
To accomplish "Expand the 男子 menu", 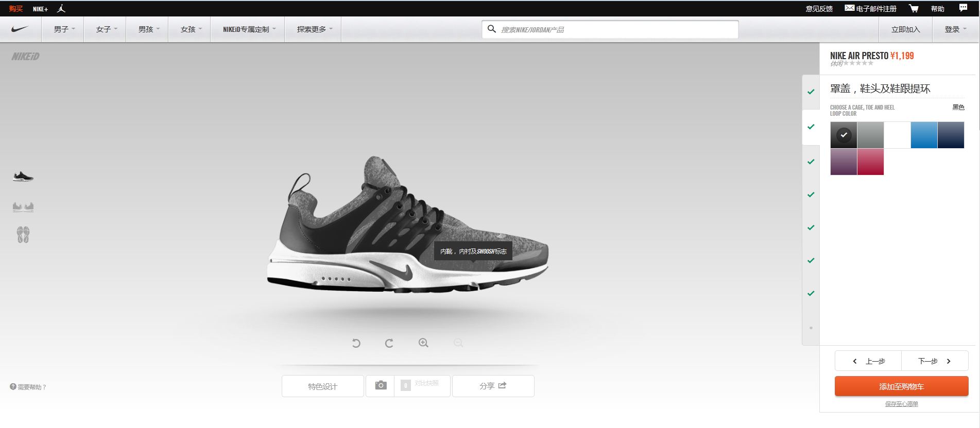I will (x=64, y=29).
